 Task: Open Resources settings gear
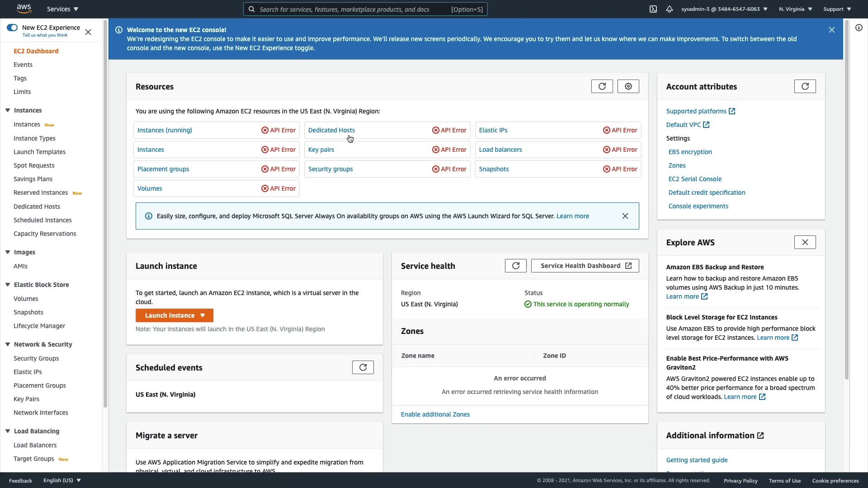point(628,86)
